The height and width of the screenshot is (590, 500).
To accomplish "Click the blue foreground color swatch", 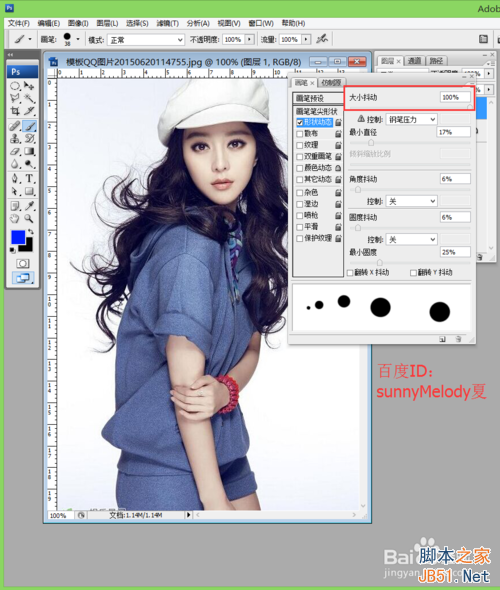I will pyautogui.click(x=18, y=237).
